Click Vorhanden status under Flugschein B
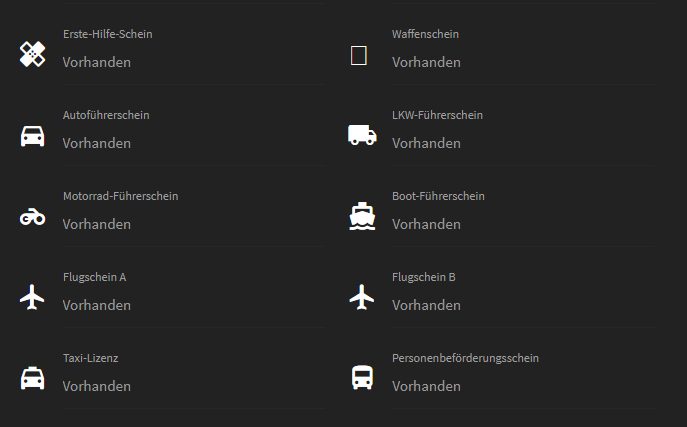Screen dimensions: 687x427 click(426, 305)
